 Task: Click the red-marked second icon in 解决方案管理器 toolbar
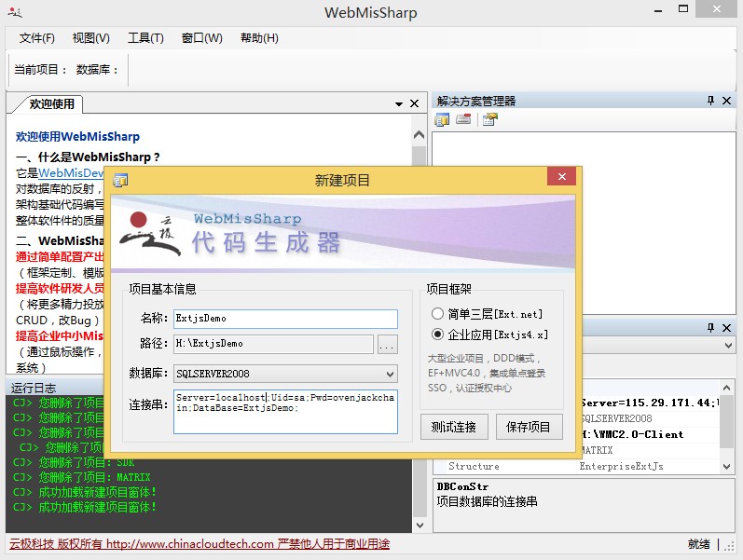click(x=463, y=119)
